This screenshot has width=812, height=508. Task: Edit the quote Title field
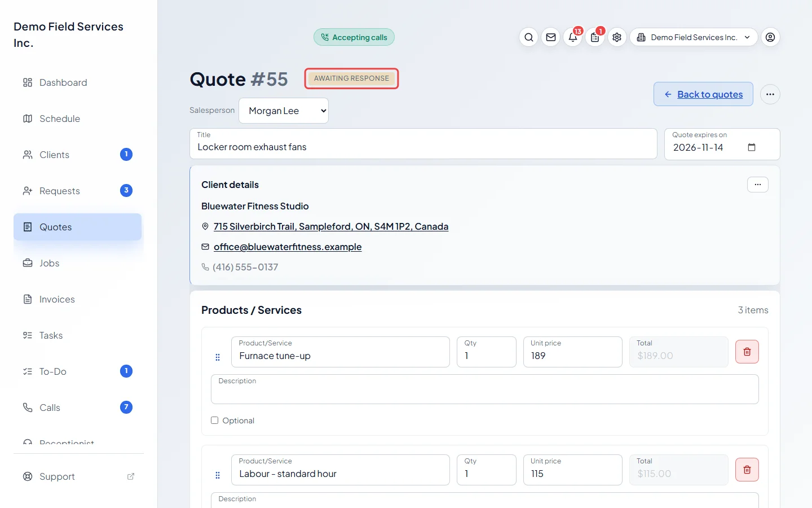click(x=423, y=144)
